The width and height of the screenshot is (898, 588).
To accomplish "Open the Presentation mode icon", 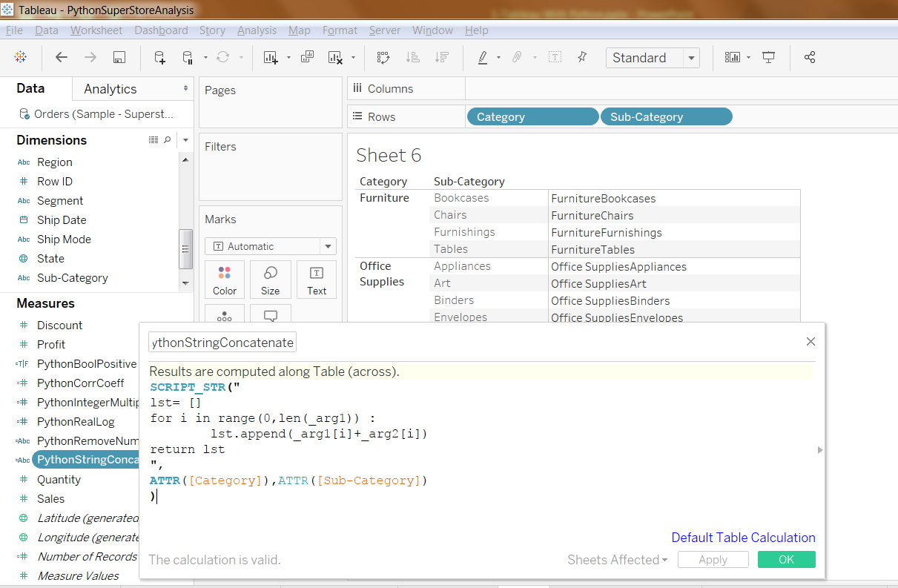I will pos(769,58).
